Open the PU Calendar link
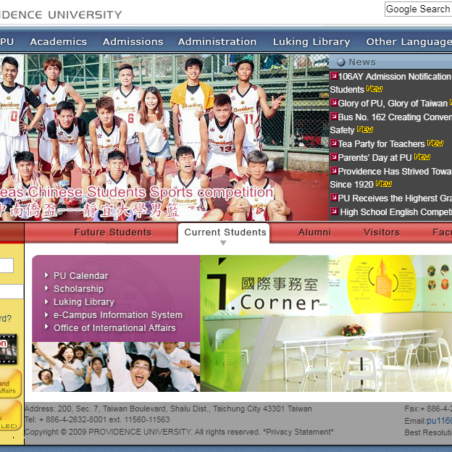Image resolution: width=452 pixels, height=452 pixels. [x=81, y=276]
